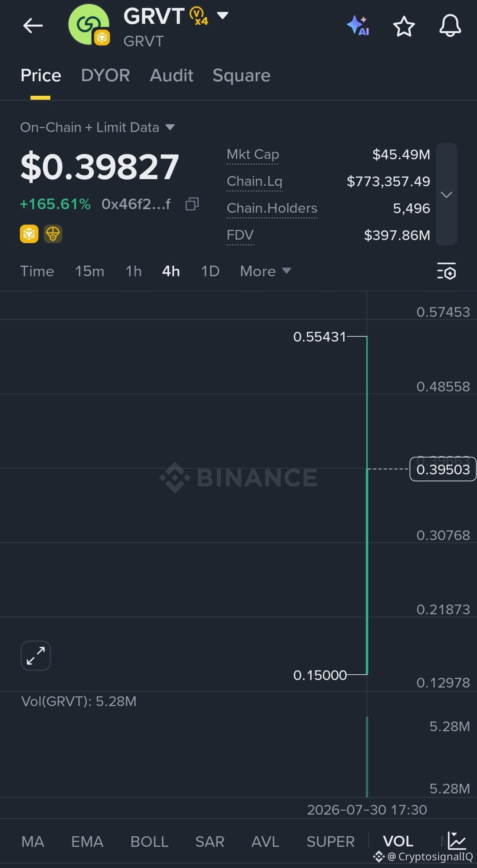The width and height of the screenshot is (477, 868).
Task: Open the More timeframes dropdown
Action: pos(265,271)
